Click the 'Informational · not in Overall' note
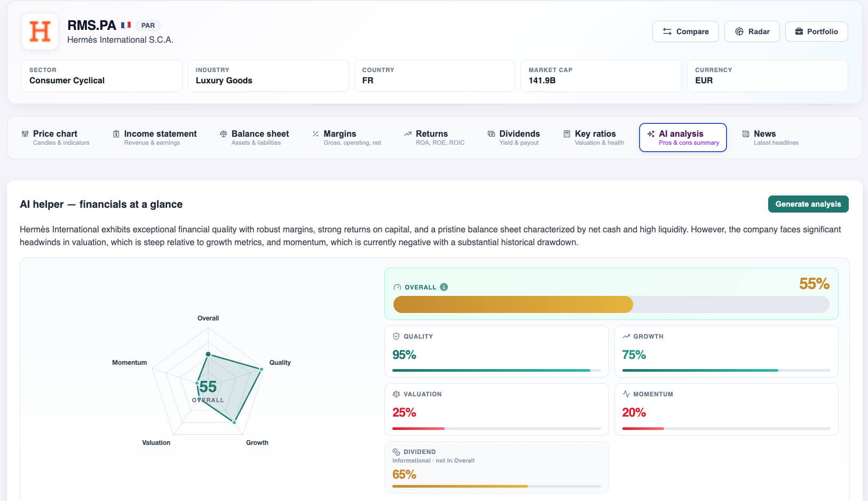 [x=433, y=460]
